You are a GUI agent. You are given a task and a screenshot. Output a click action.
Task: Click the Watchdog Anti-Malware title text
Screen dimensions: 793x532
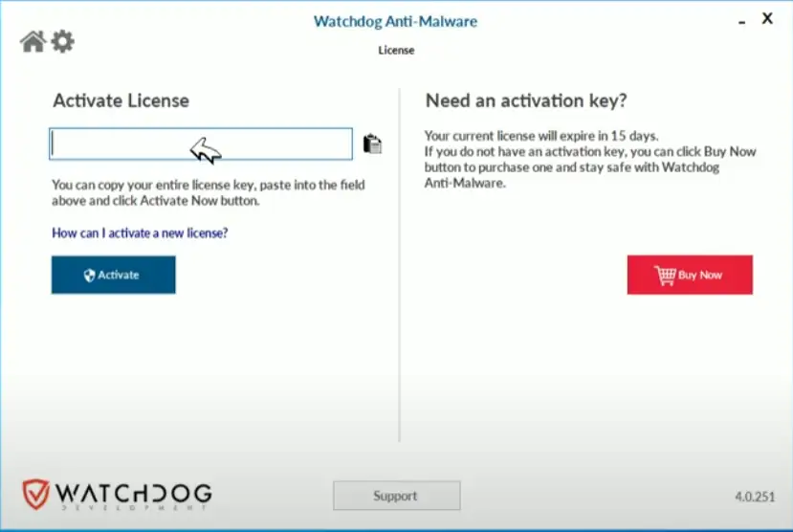[395, 21]
